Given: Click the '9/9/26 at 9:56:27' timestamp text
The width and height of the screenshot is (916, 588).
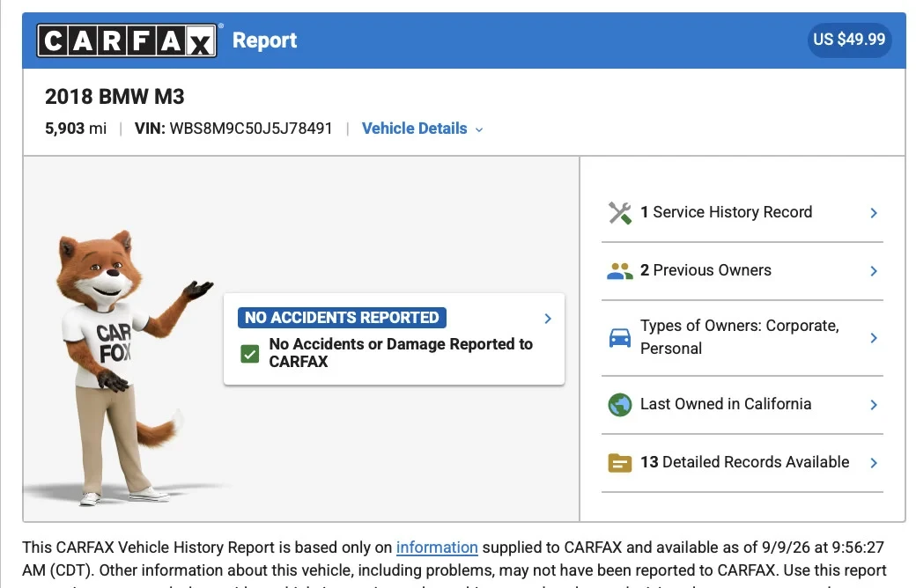Looking at the screenshot, I should tap(823, 548).
